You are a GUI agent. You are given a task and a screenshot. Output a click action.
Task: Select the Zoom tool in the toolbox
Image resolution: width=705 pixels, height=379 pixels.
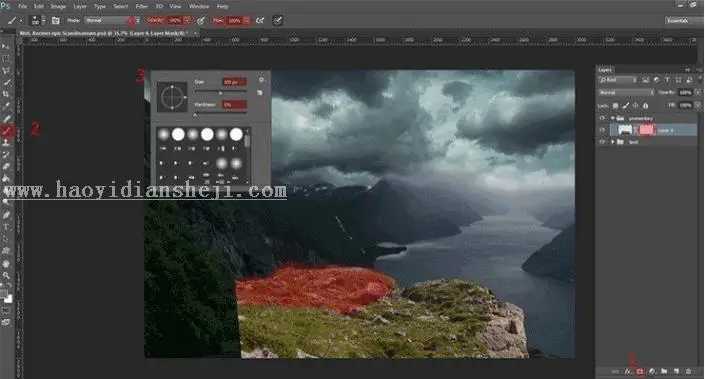[x=6, y=275]
